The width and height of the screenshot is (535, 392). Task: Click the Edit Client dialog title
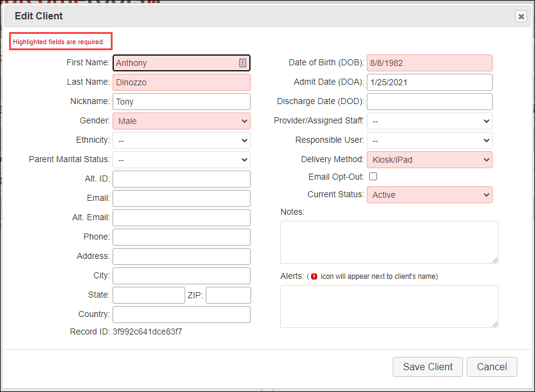(39, 16)
